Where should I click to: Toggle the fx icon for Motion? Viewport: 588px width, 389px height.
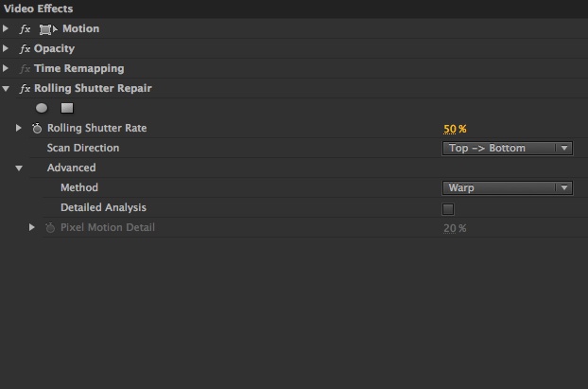(x=25, y=29)
